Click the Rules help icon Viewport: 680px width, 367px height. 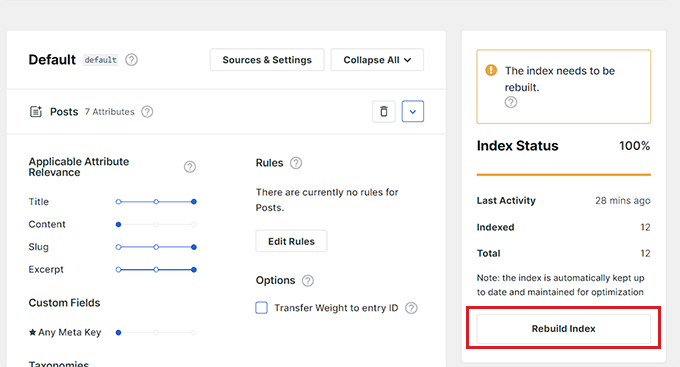(x=296, y=163)
